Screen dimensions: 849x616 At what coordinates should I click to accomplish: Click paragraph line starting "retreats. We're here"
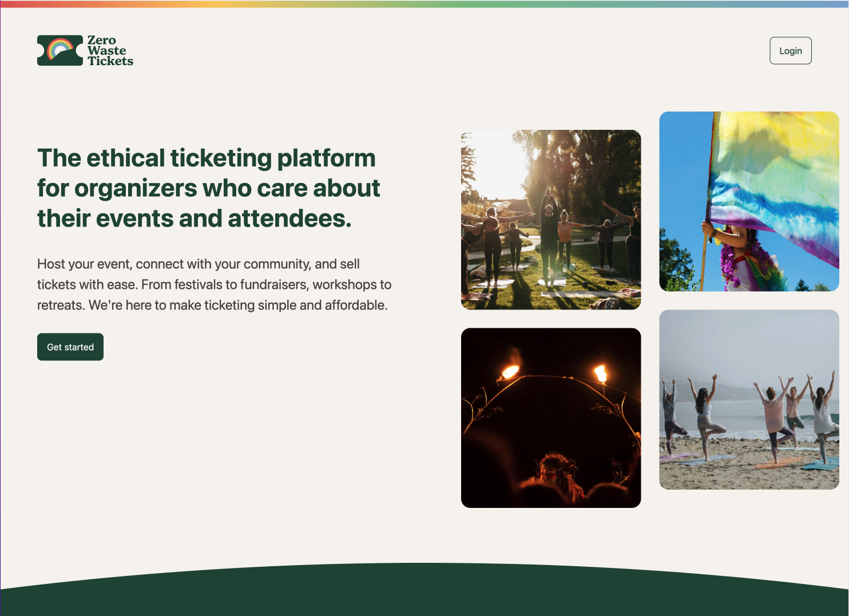point(212,305)
